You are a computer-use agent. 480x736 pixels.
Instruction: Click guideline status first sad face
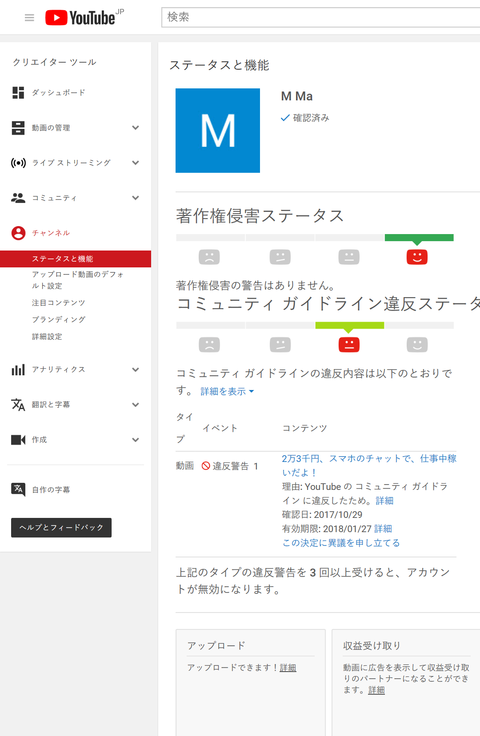[x=209, y=345]
